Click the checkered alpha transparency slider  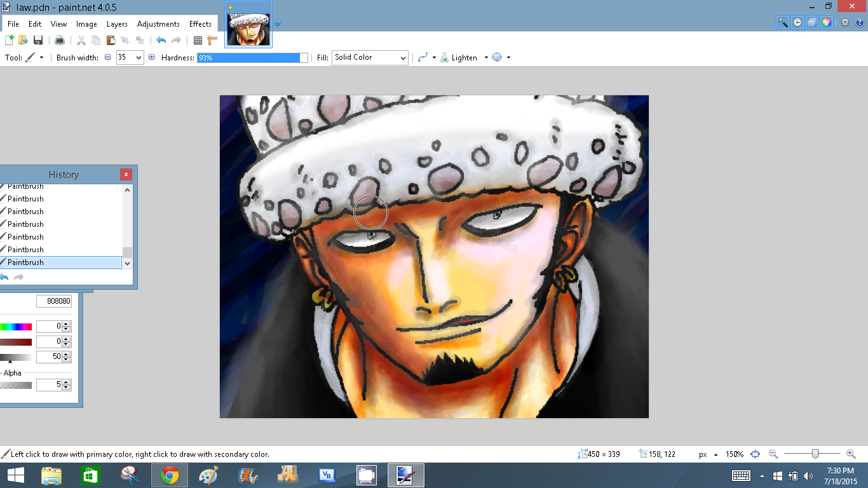16,385
